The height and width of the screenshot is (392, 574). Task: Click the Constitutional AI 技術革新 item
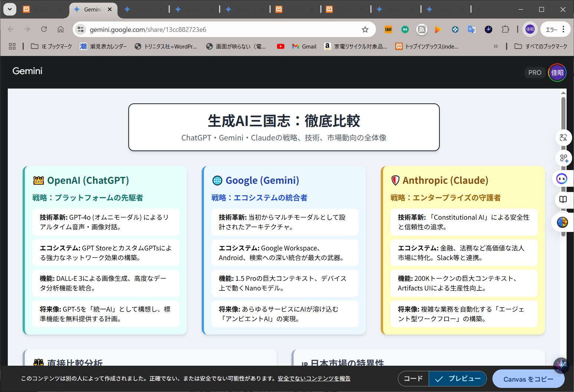(x=464, y=222)
